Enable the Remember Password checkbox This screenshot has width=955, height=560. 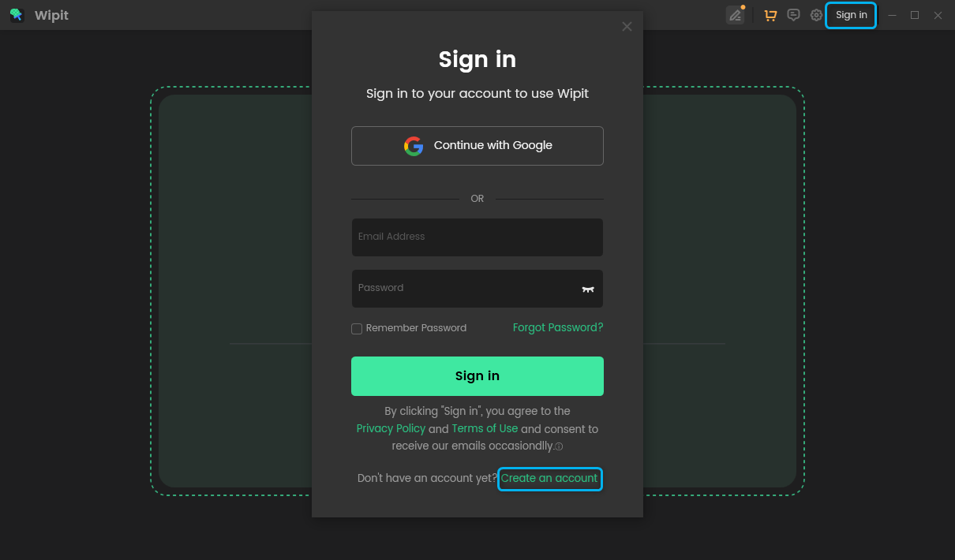tap(357, 328)
